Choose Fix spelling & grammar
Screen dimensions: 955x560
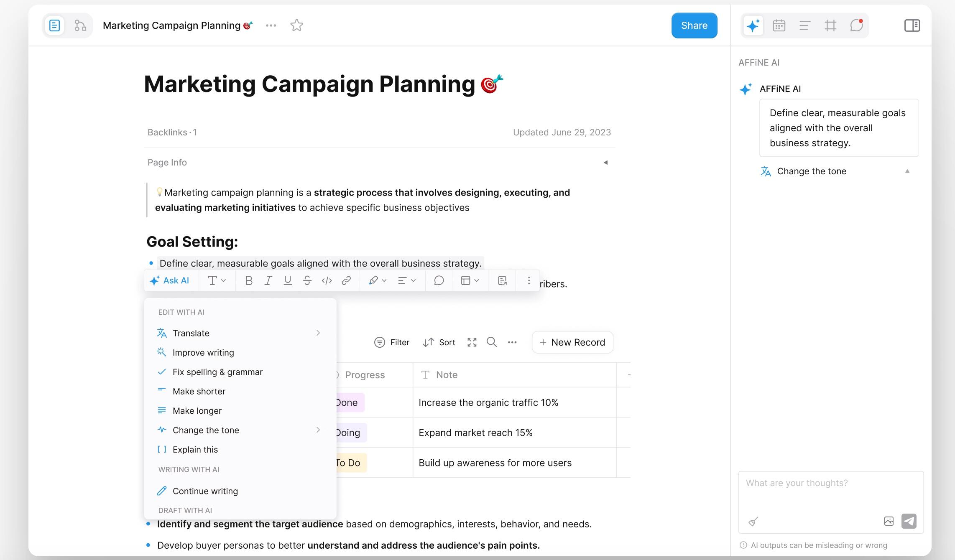[x=240, y=372]
